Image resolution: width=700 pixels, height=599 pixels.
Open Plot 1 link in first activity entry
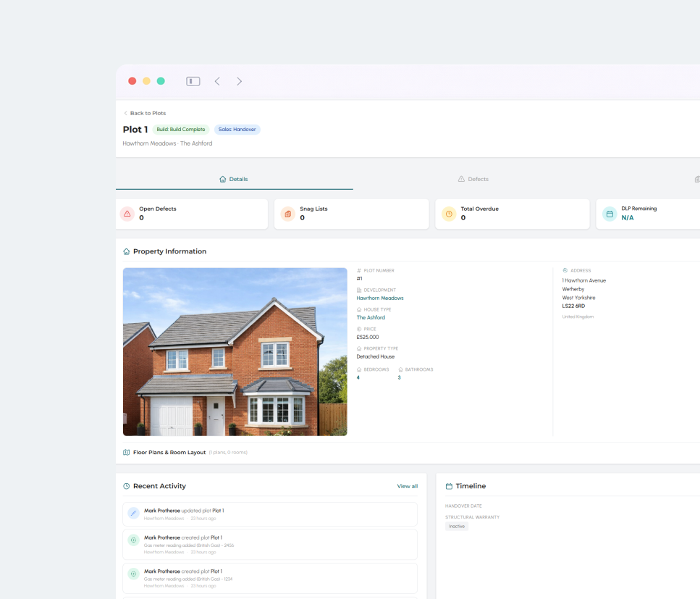click(x=217, y=511)
